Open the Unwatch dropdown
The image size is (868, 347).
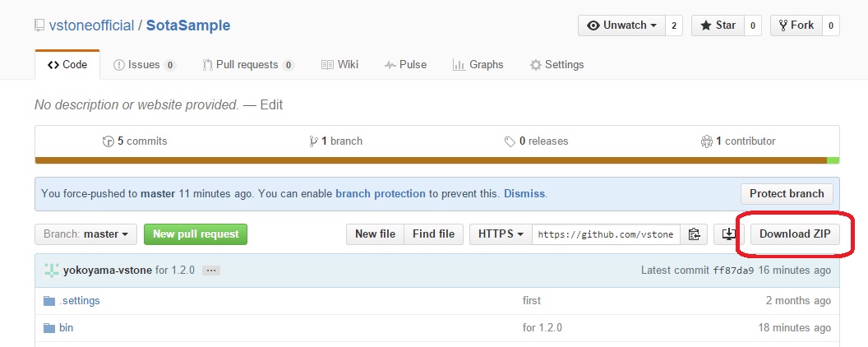click(x=621, y=25)
